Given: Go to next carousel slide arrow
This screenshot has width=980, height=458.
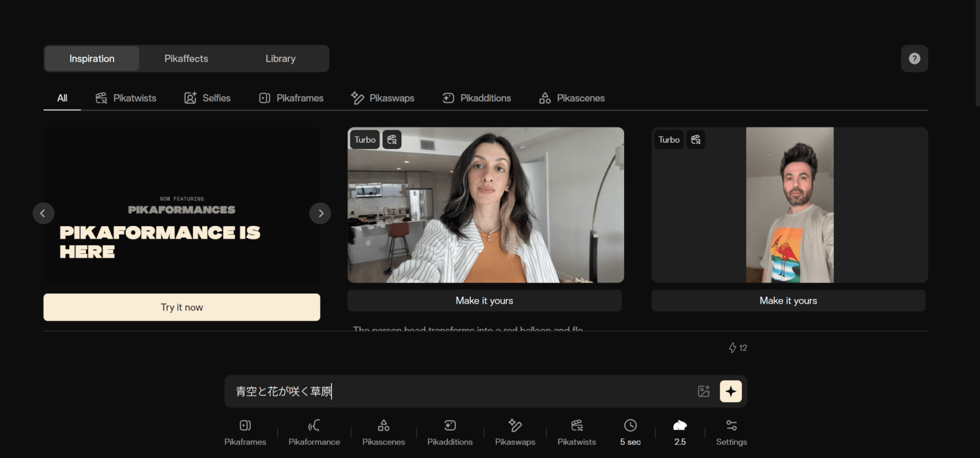Looking at the screenshot, I should [321, 213].
